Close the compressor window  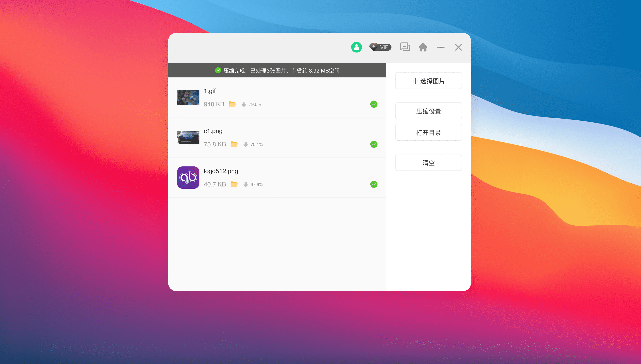coord(458,47)
